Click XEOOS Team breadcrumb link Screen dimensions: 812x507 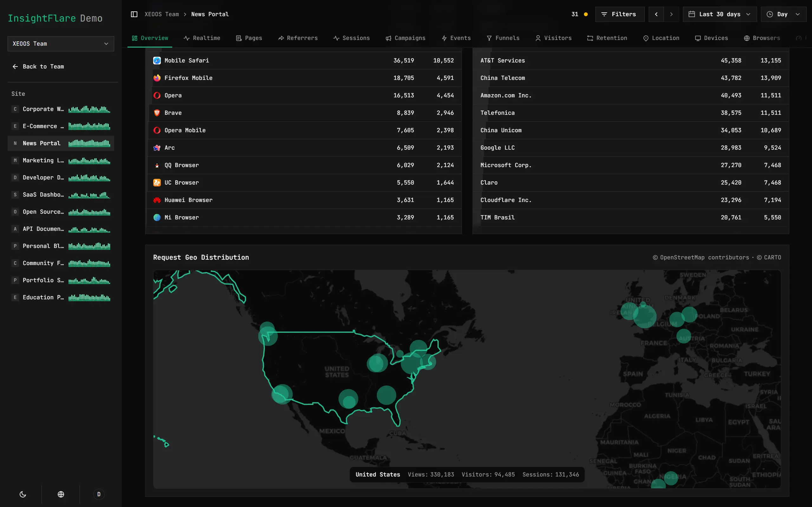(x=162, y=14)
